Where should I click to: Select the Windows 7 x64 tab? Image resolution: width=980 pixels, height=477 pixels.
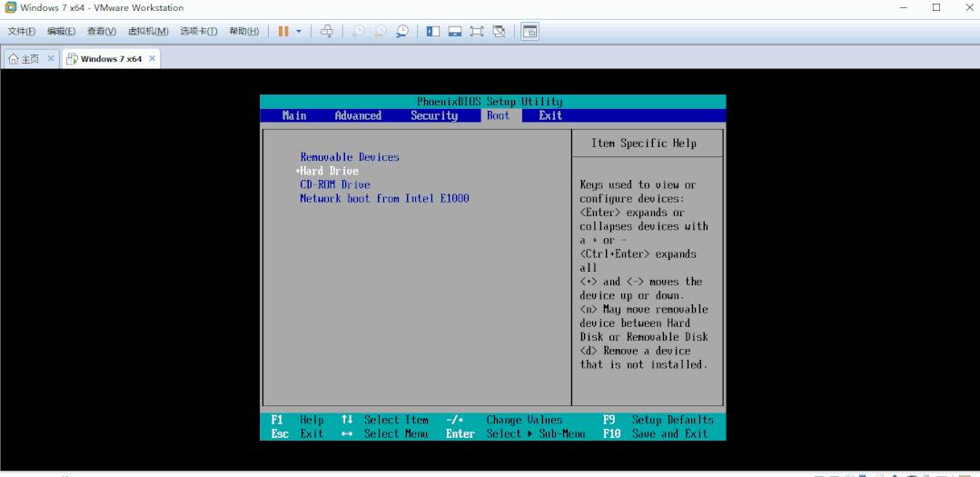(x=105, y=59)
